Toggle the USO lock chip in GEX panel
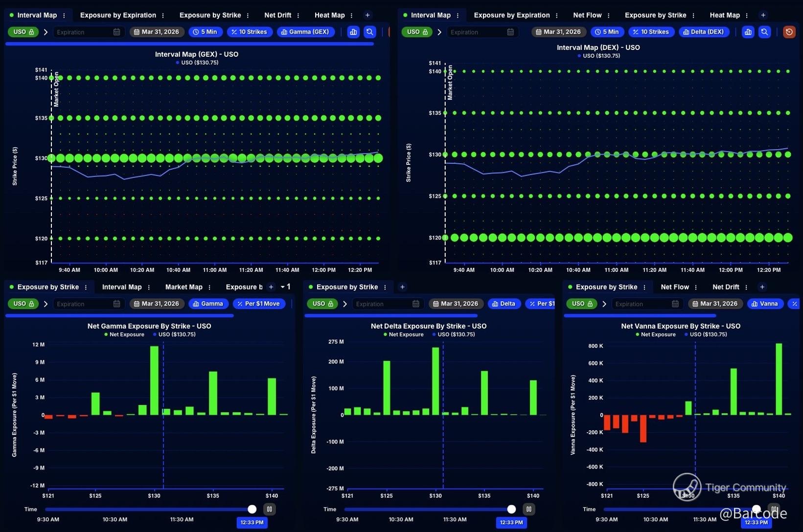The width and height of the screenshot is (803, 532). click(23, 32)
